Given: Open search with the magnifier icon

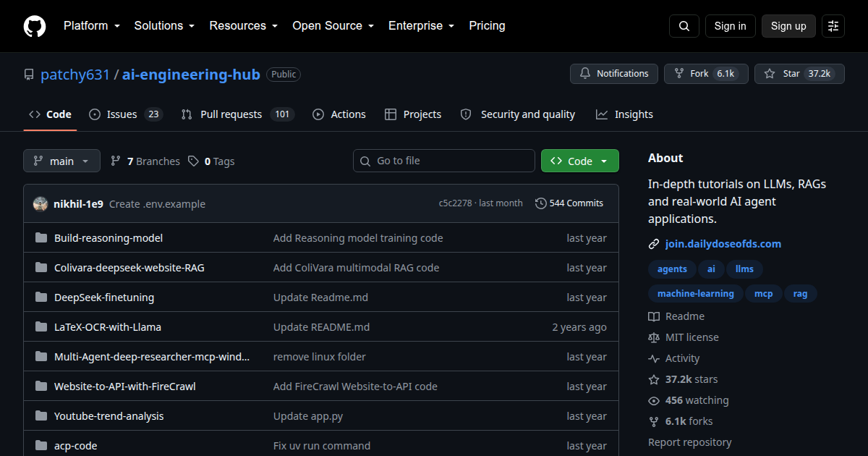Looking at the screenshot, I should (x=684, y=26).
